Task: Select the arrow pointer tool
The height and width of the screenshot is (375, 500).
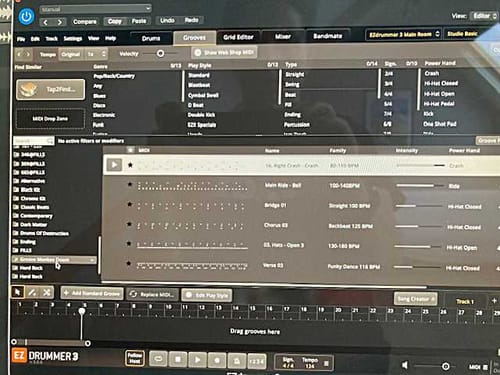Action: point(17,292)
